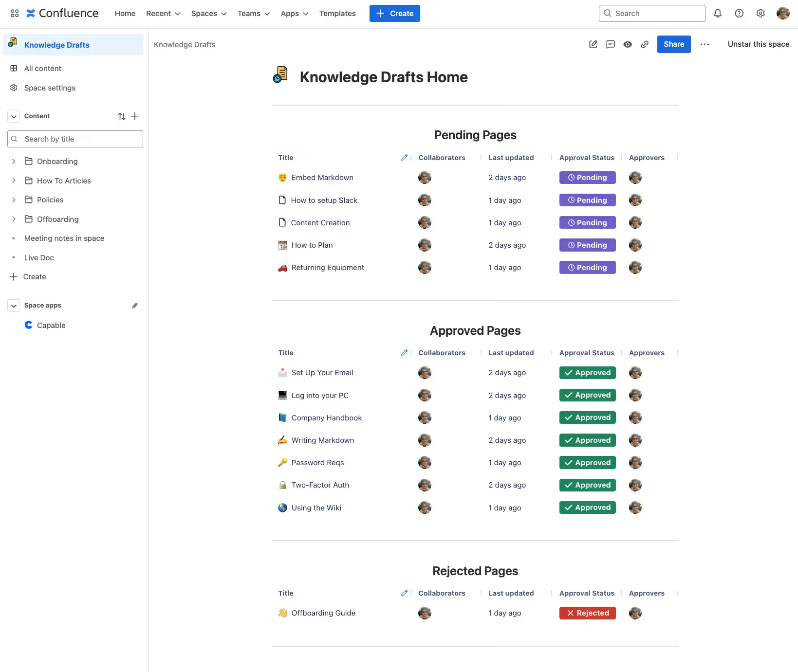Open the Recent dropdown
Viewport: 798px width, 672px height.
(x=163, y=14)
